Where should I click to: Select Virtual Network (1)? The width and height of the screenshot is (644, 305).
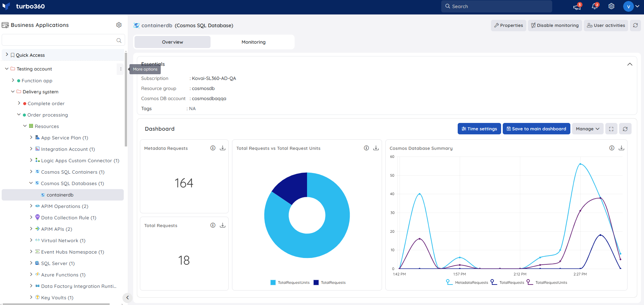click(63, 241)
